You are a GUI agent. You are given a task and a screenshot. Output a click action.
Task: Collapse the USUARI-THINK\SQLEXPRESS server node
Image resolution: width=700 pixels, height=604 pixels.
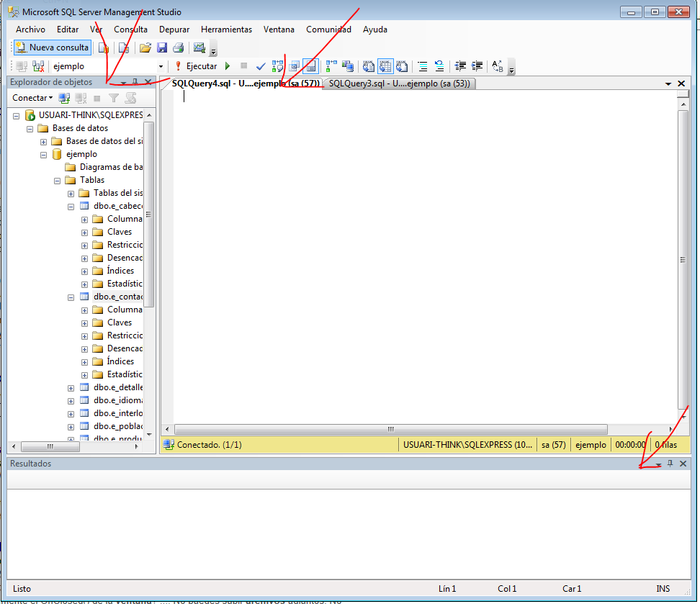click(16, 116)
